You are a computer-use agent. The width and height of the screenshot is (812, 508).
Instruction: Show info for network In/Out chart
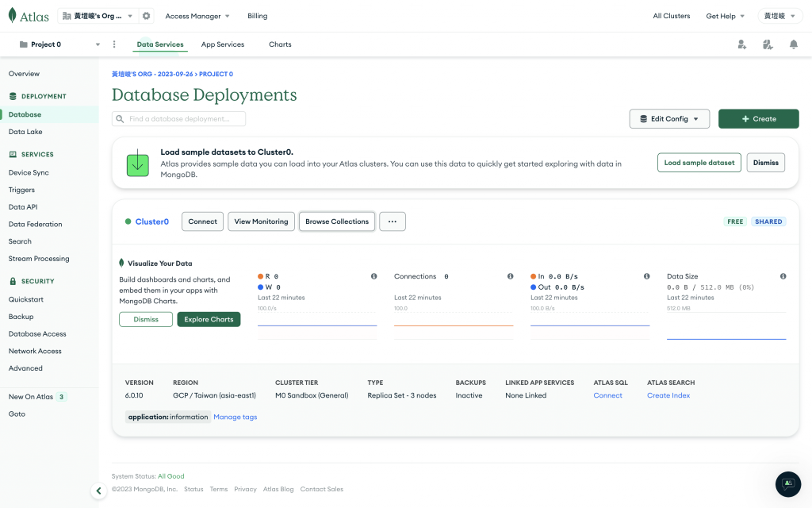tap(647, 276)
